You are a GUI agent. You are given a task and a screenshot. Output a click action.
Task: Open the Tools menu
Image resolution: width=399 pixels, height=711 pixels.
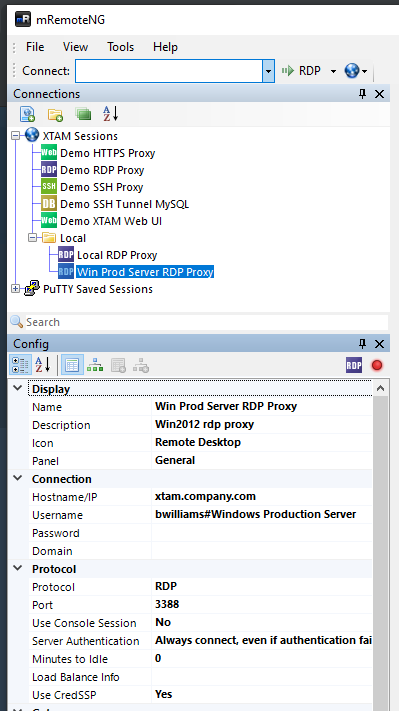click(121, 47)
